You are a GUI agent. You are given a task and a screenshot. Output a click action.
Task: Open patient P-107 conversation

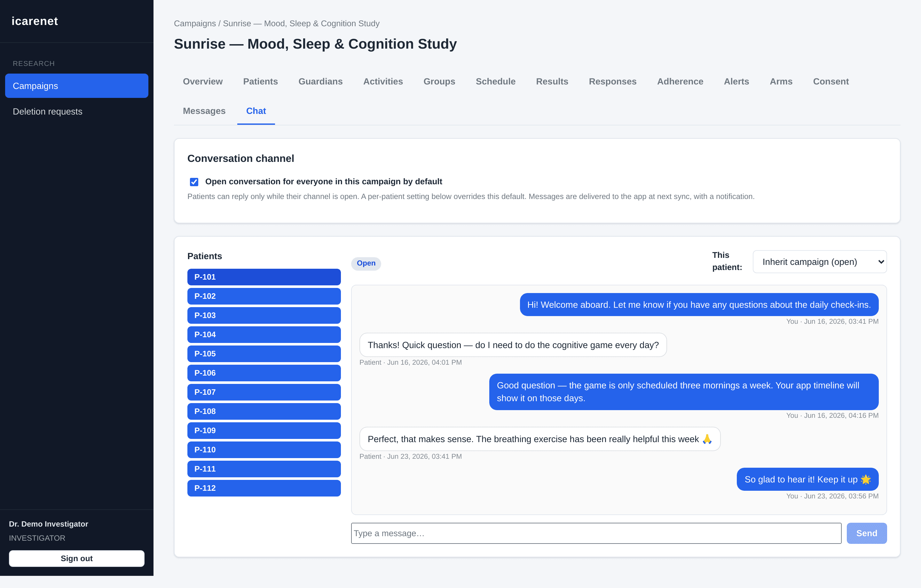pos(264,392)
